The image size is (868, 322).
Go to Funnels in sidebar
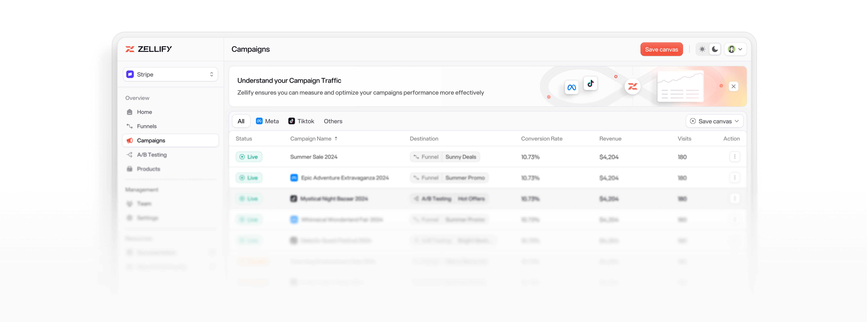coord(147,126)
